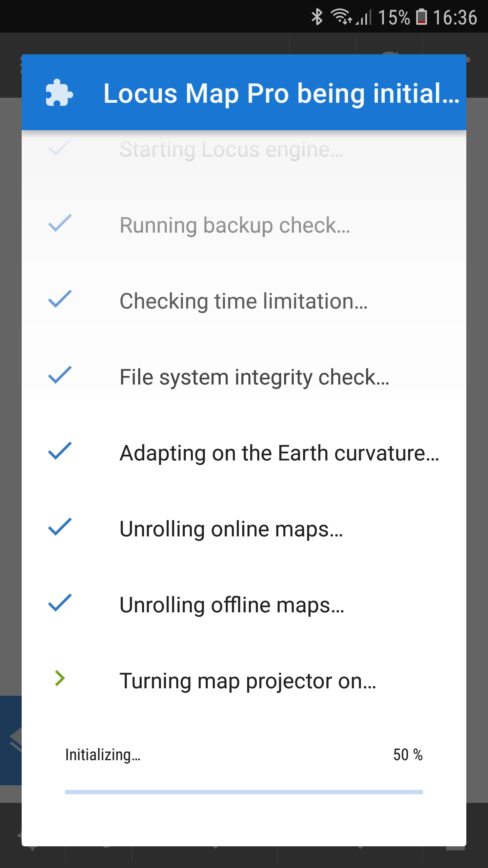The height and width of the screenshot is (868, 488).
Task: Tap checkmark beside Running backup check
Action: [x=60, y=223]
